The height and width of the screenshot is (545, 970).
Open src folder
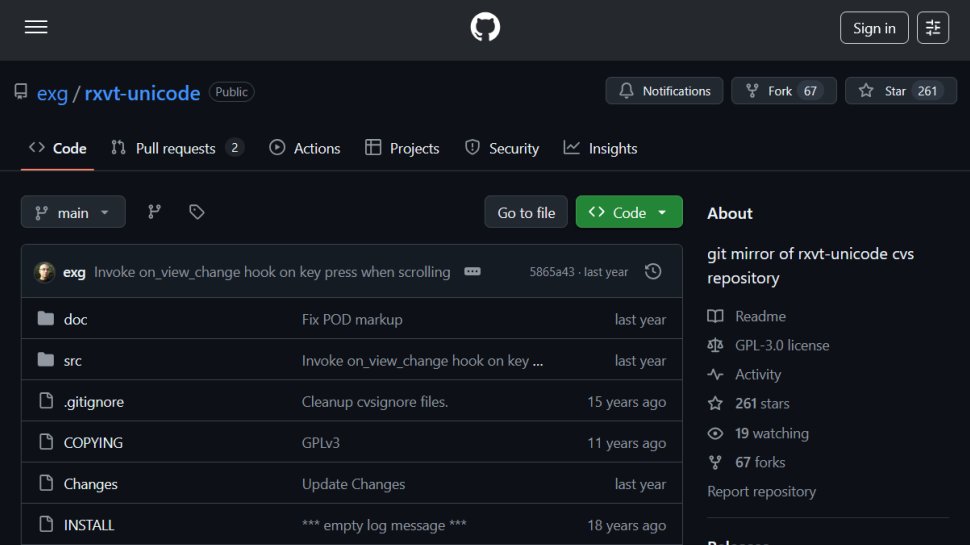point(72,361)
